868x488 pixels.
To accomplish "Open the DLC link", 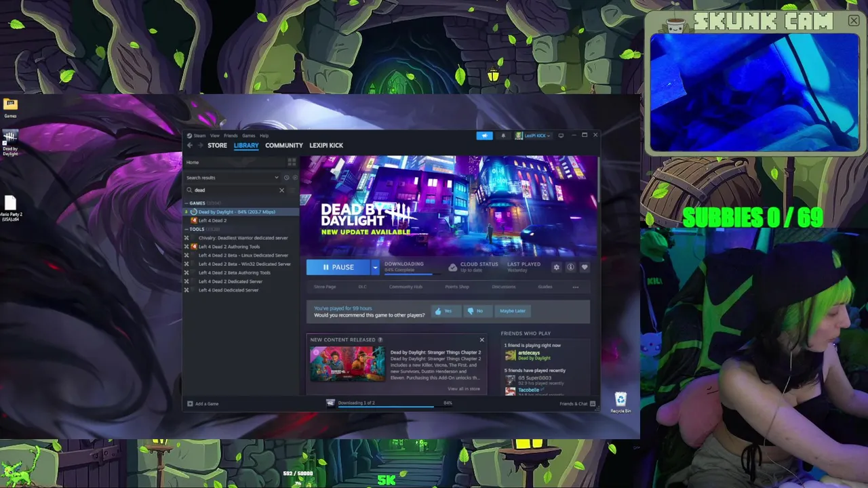I will pyautogui.click(x=362, y=287).
